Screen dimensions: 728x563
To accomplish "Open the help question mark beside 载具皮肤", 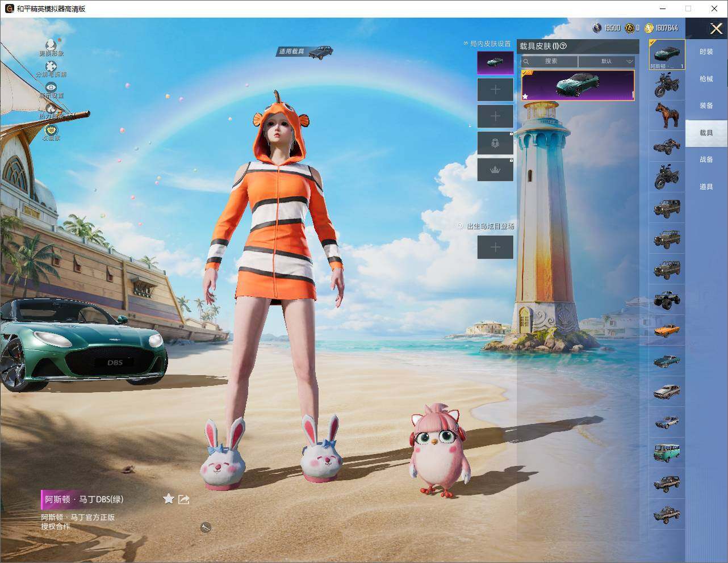I will (563, 46).
